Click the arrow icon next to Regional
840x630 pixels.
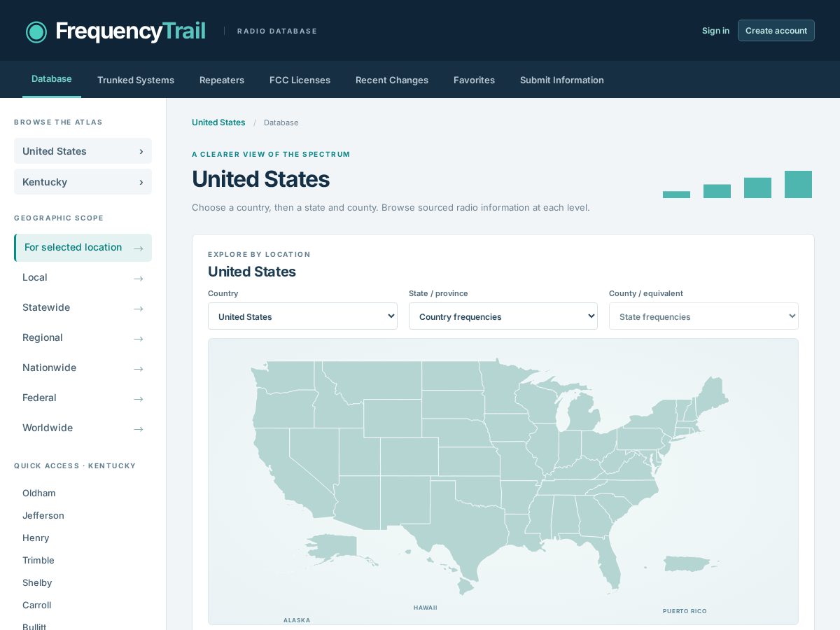(139, 338)
